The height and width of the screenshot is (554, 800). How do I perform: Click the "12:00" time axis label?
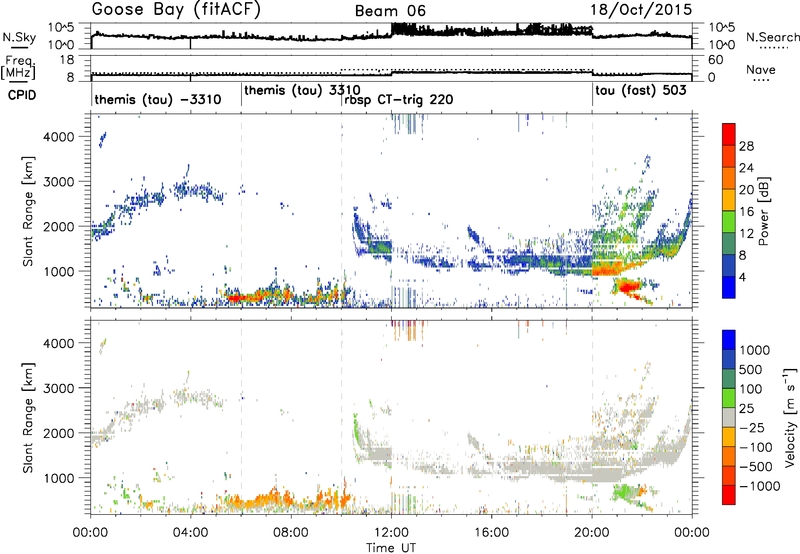391,533
